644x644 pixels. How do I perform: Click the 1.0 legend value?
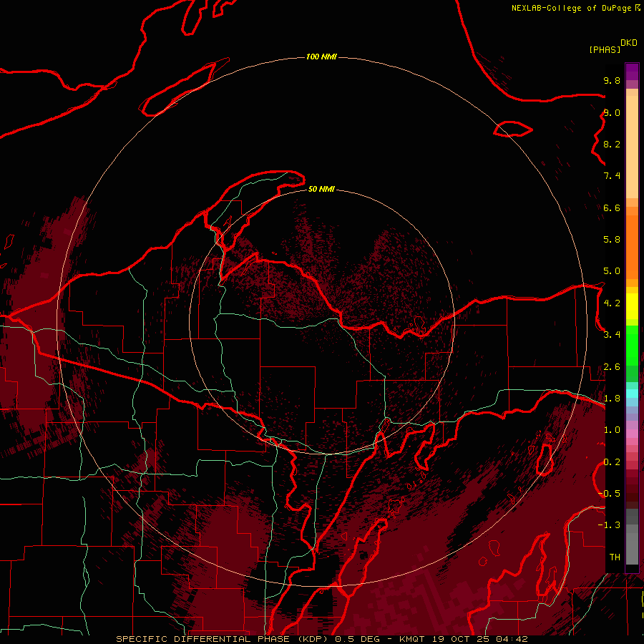pos(612,430)
